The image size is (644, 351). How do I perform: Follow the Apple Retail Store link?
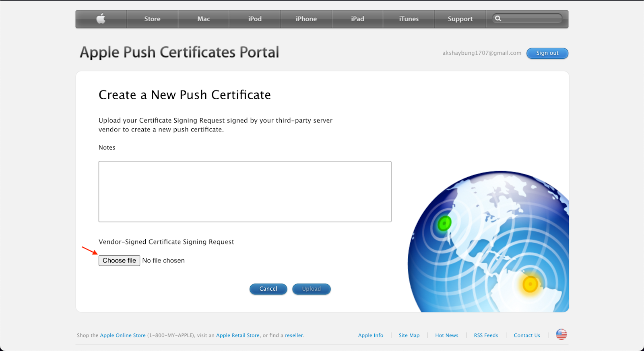(238, 335)
